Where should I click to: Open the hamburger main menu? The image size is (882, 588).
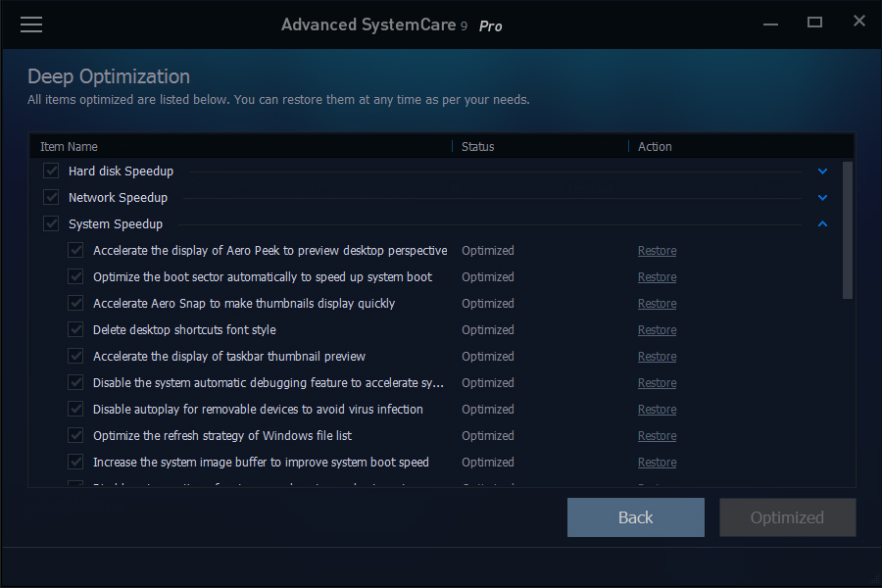click(31, 24)
